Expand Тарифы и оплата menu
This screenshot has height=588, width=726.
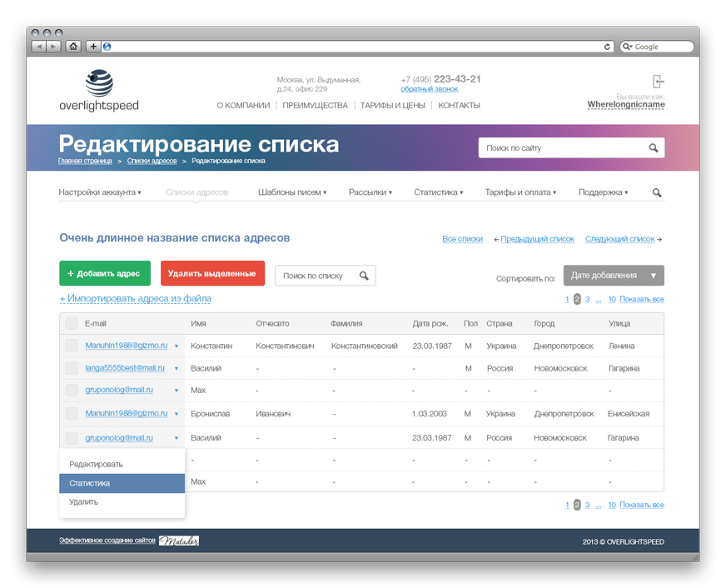coord(520,192)
